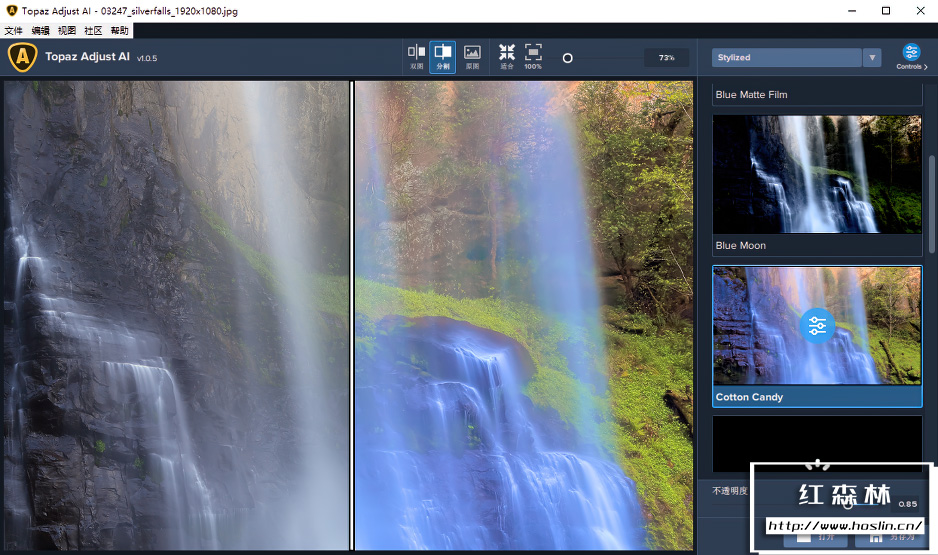Open the 编辑 menu
Screen dimensions: 938x555
click(40, 31)
